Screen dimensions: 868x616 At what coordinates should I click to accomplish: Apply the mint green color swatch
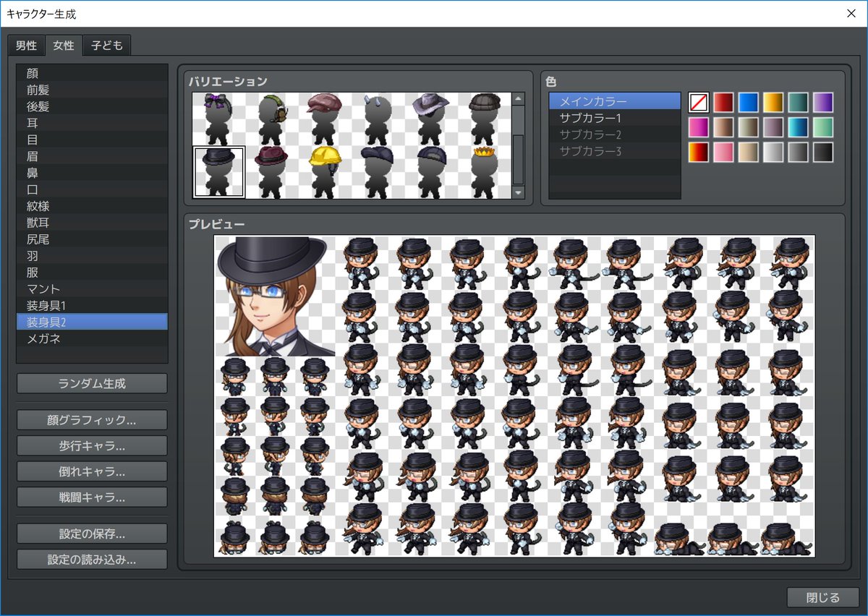[822, 127]
